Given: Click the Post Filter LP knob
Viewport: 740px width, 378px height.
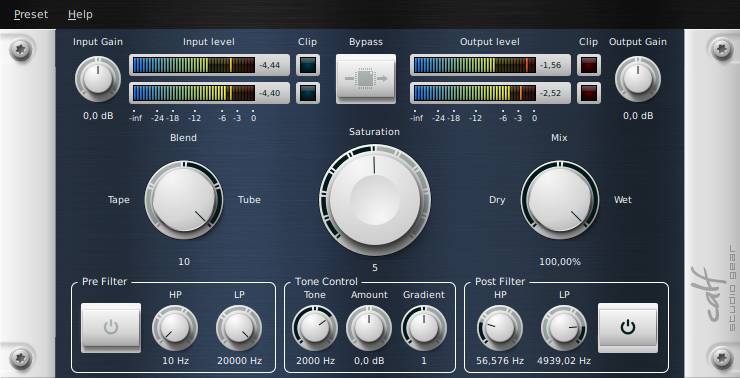Looking at the screenshot, I should pyautogui.click(x=564, y=328).
